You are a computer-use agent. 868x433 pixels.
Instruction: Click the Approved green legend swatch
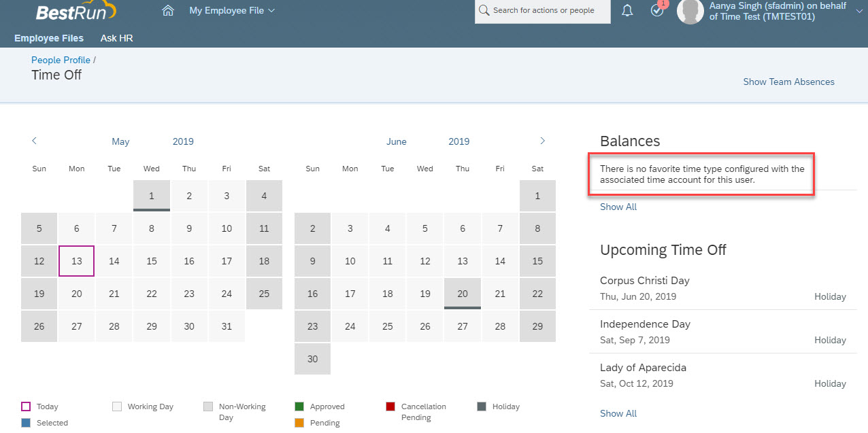pos(299,406)
